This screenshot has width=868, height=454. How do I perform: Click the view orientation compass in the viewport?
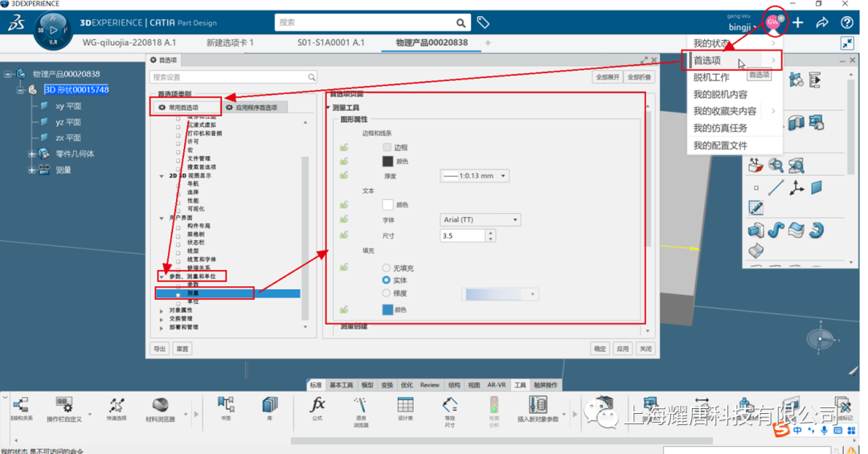(821, 339)
